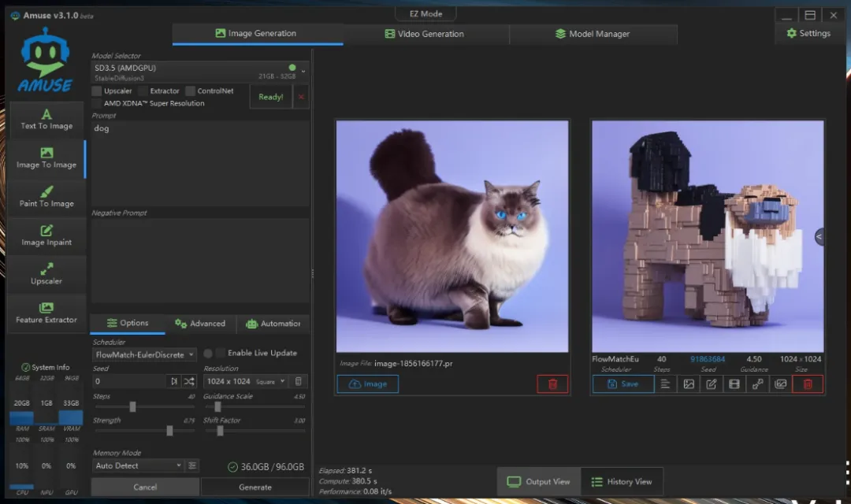Send output to video generation film icon
This screenshot has width=851, height=504.
tap(734, 384)
